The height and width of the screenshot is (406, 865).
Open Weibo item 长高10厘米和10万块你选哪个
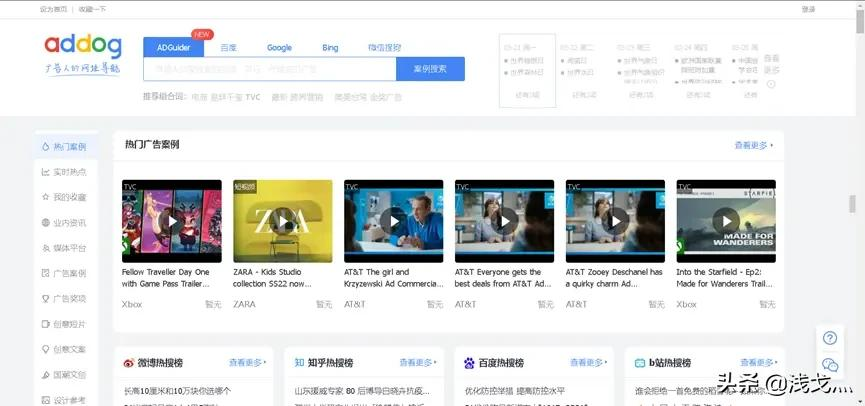tap(178, 391)
